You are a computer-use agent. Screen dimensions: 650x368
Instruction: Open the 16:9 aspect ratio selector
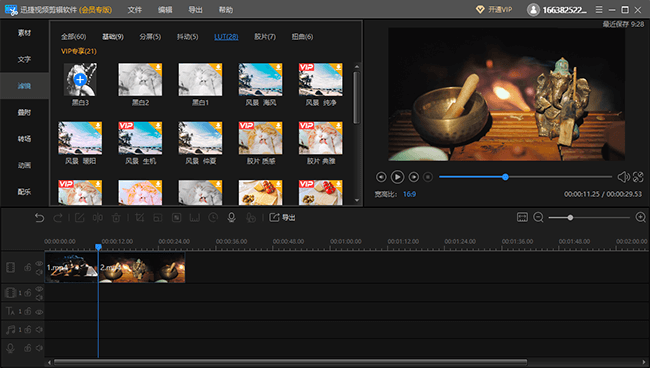[409, 194]
